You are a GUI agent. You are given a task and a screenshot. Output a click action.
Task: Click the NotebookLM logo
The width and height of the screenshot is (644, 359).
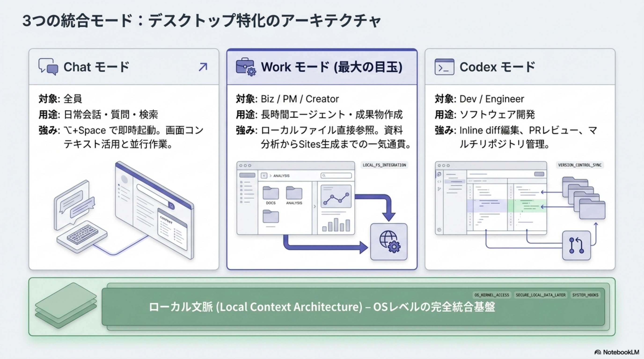pos(617,352)
